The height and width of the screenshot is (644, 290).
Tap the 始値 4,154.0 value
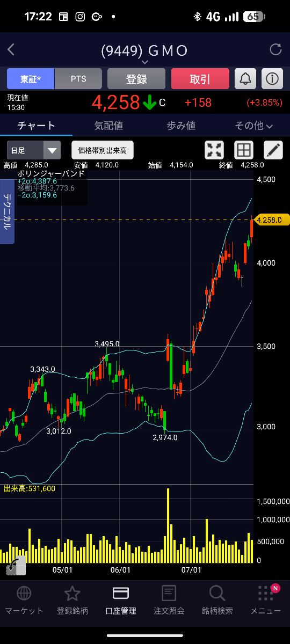182,165
